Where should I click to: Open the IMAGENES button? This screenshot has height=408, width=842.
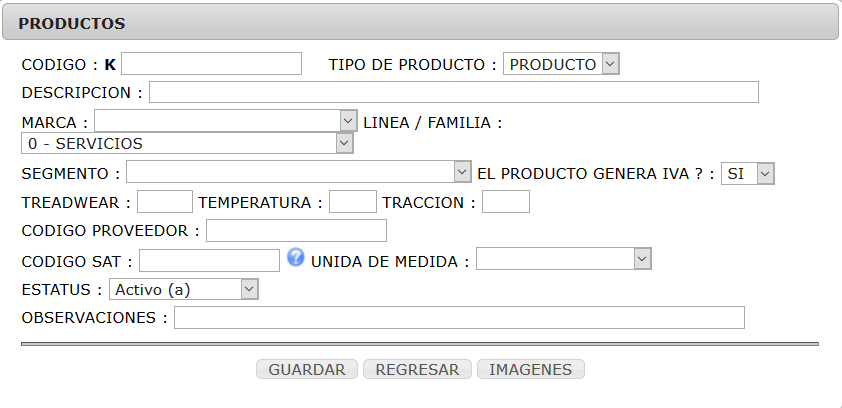(x=531, y=369)
